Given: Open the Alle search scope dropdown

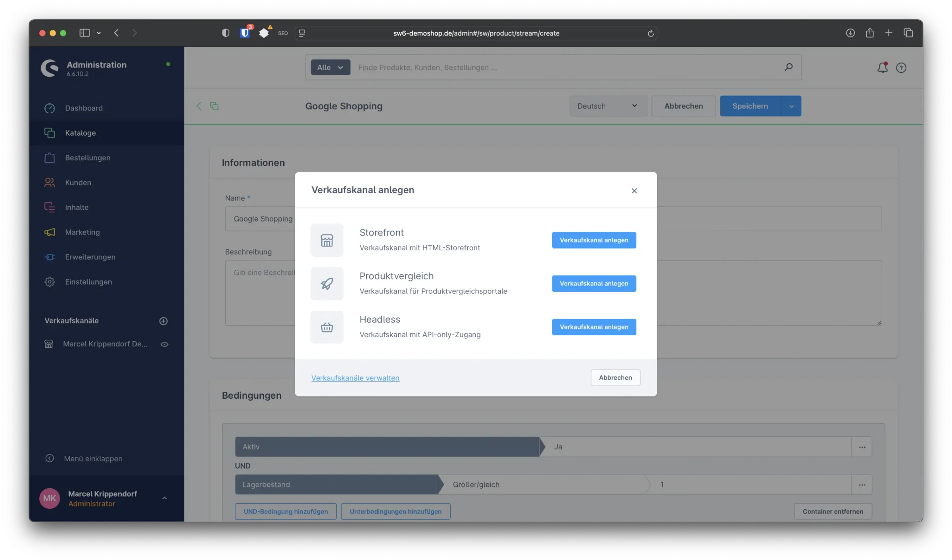Looking at the screenshot, I should point(330,67).
